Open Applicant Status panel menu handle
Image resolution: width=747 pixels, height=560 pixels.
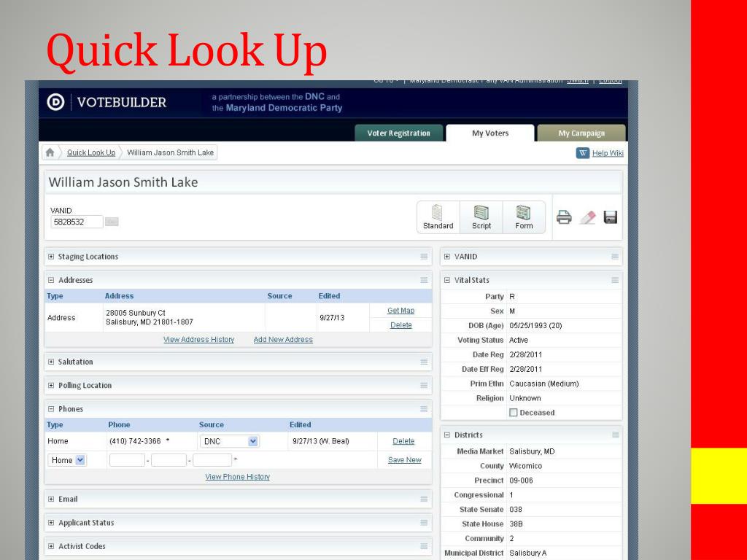point(424,522)
